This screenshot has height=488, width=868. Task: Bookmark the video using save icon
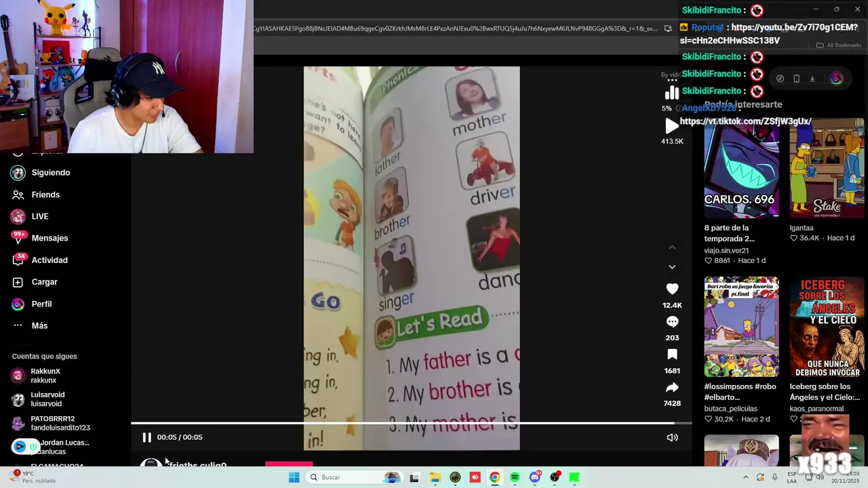pos(672,354)
